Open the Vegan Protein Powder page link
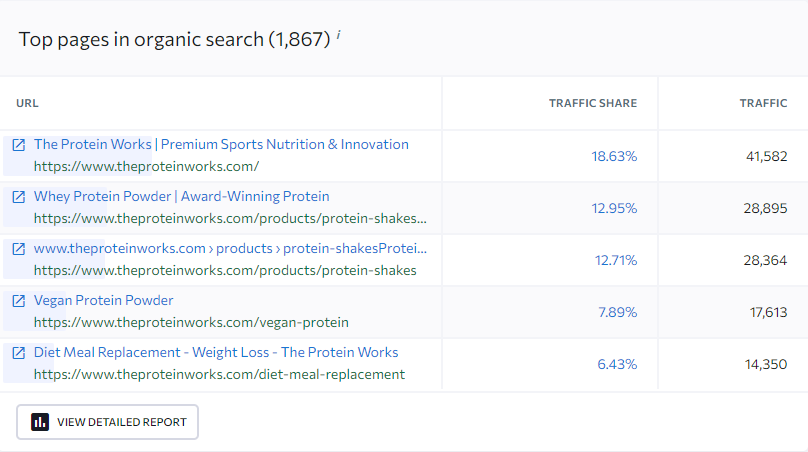Viewport: 808px width, 452px height. [x=103, y=300]
